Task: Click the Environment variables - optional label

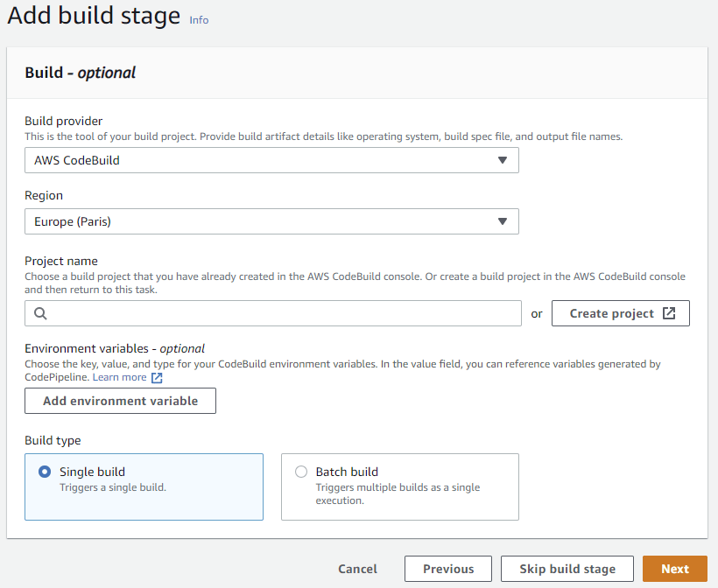Action: 115,348
